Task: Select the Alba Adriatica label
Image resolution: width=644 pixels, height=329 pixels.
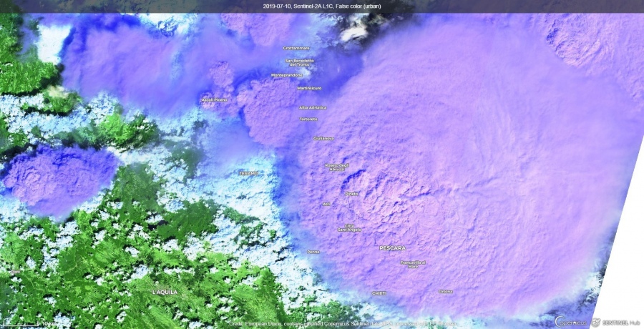Action: 313,107
